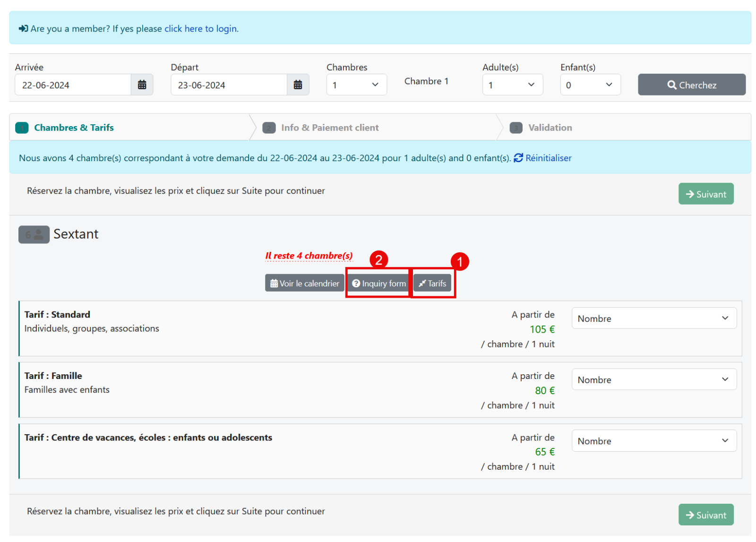Open the Inquiry form button

379,284
